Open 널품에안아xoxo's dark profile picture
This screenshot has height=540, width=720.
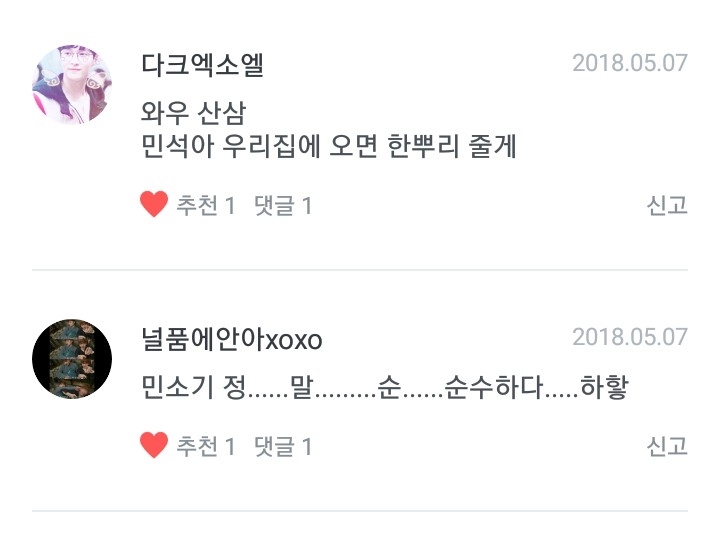[x=72, y=359]
